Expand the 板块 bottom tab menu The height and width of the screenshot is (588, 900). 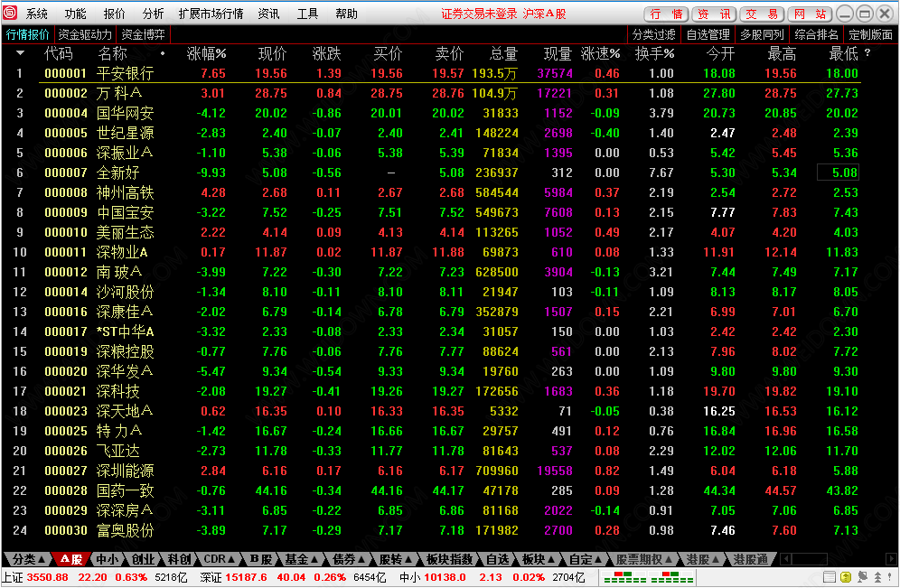[x=539, y=559]
